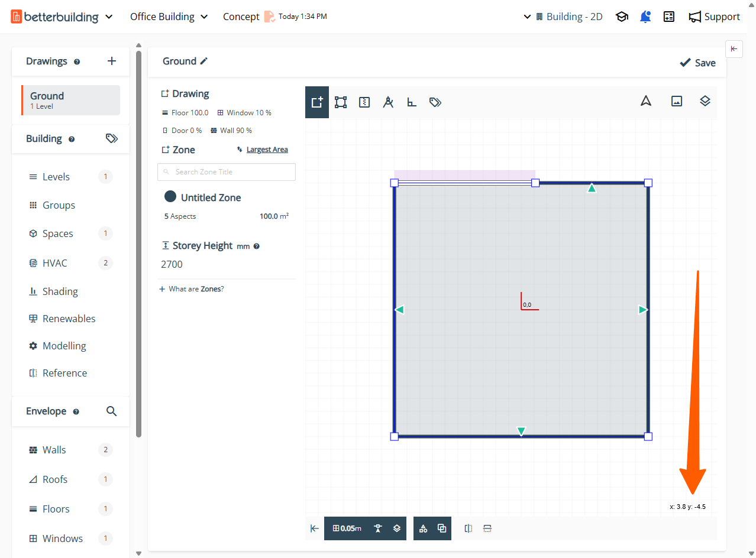
Task: Toggle the 0.05m grid snap
Action: 347,528
